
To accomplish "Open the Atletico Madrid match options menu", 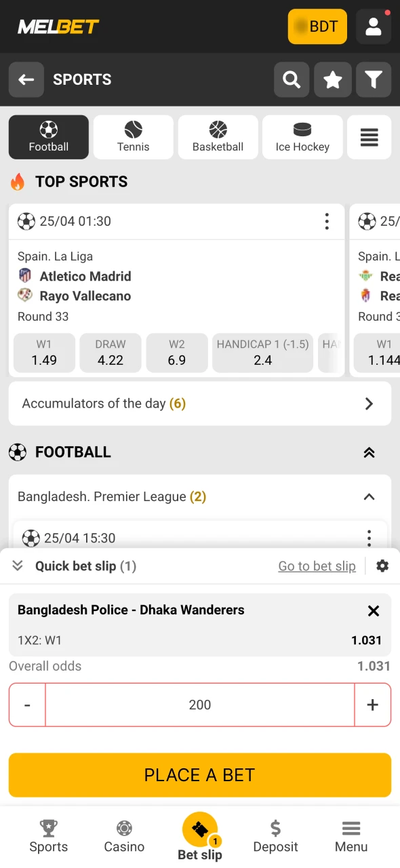I will [x=327, y=221].
